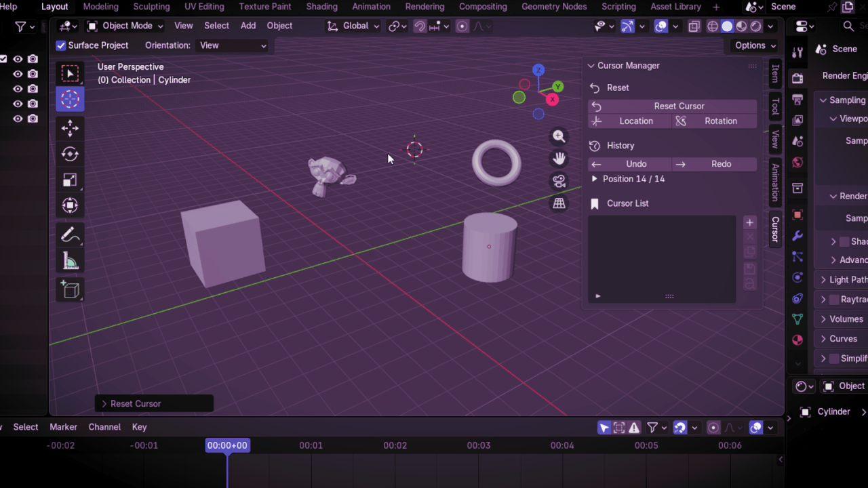Toggle only-show-errors warning icon in timeline
The image size is (868, 488).
tap(634, 428)
